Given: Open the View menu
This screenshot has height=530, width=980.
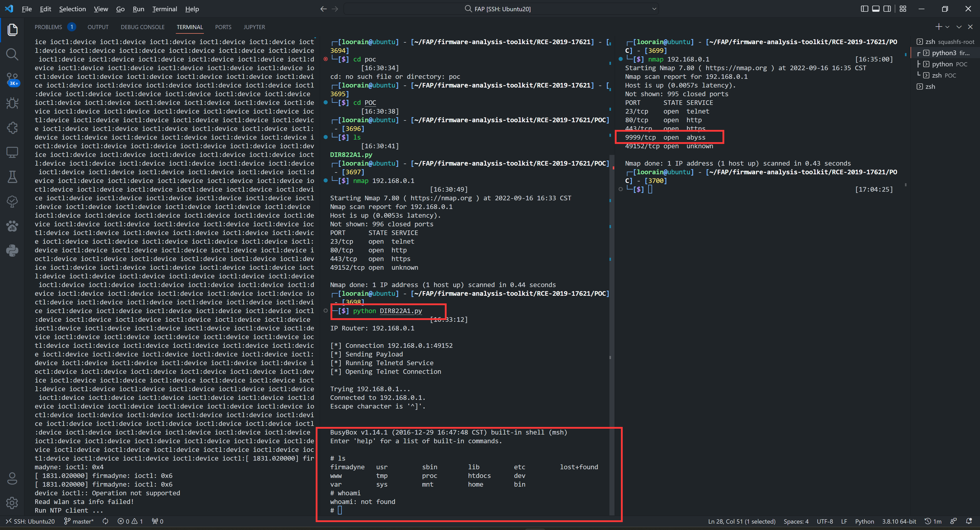Looking at the screenshot, I should coord(101,9).
